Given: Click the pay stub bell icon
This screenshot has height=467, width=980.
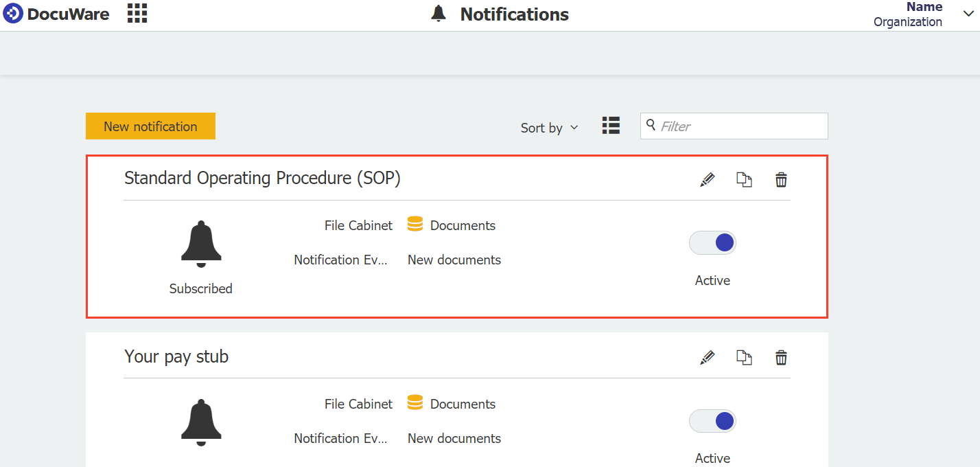Looking at the screenshot, I should (x=201, y=420).
